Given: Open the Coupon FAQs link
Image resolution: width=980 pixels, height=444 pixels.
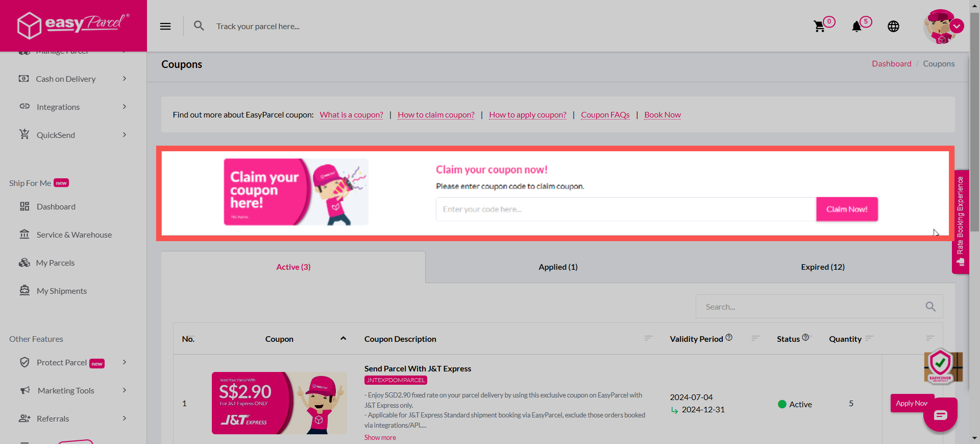Looking at the screenshot, I should (605, 115).
